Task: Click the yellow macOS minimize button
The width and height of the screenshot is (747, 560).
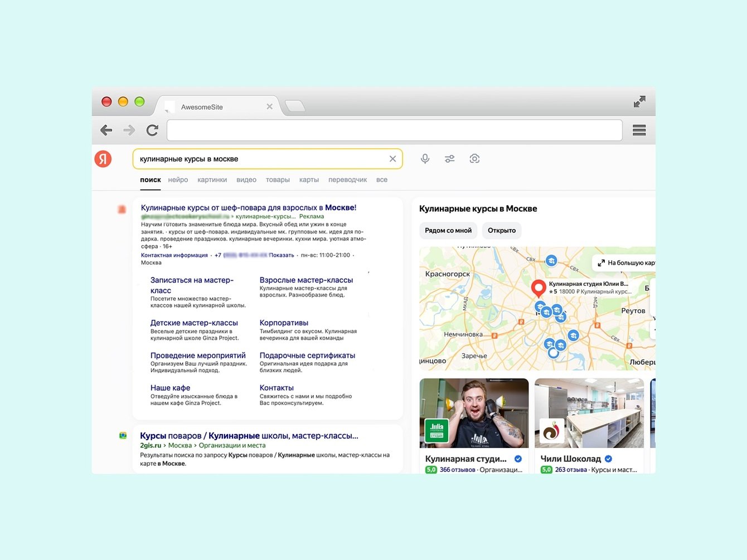Action: (123, 101)
